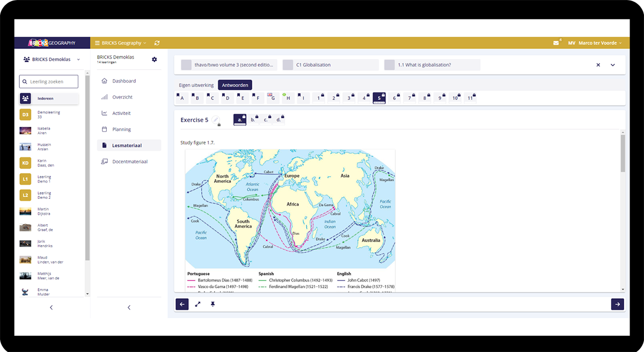
Task: Go to next exercise with right arrow
Action: point(617,304)
